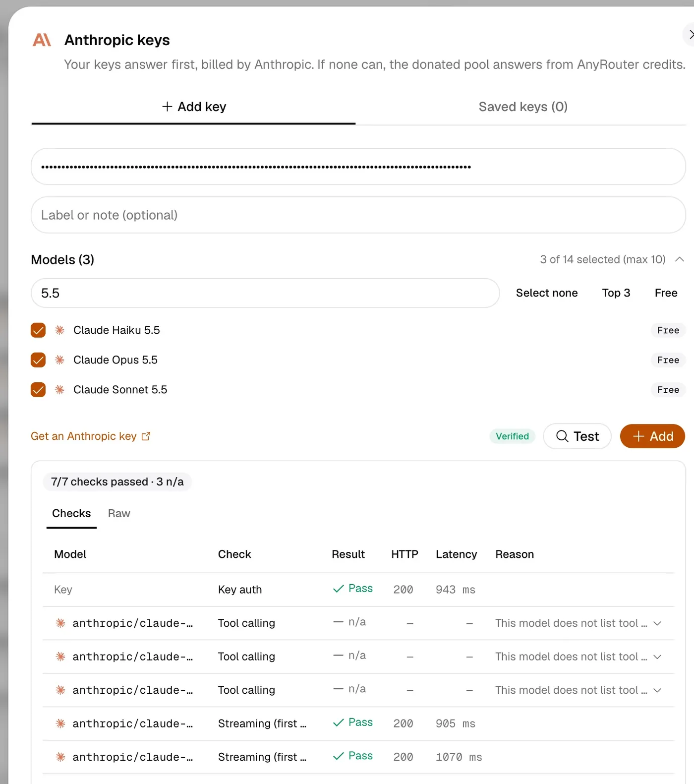
Task: Click the Label or note optional field
Action: 358,215
